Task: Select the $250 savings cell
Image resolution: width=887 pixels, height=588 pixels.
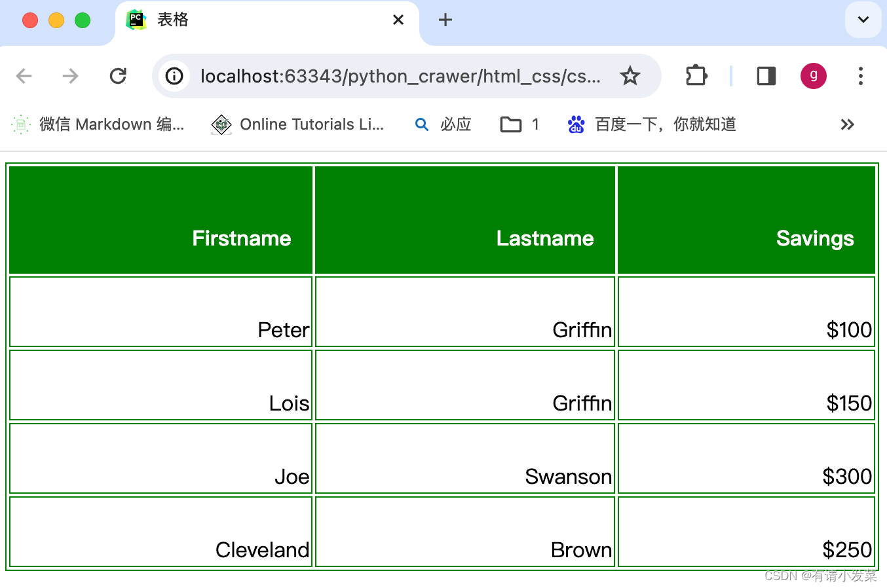Action: (747, 532)
